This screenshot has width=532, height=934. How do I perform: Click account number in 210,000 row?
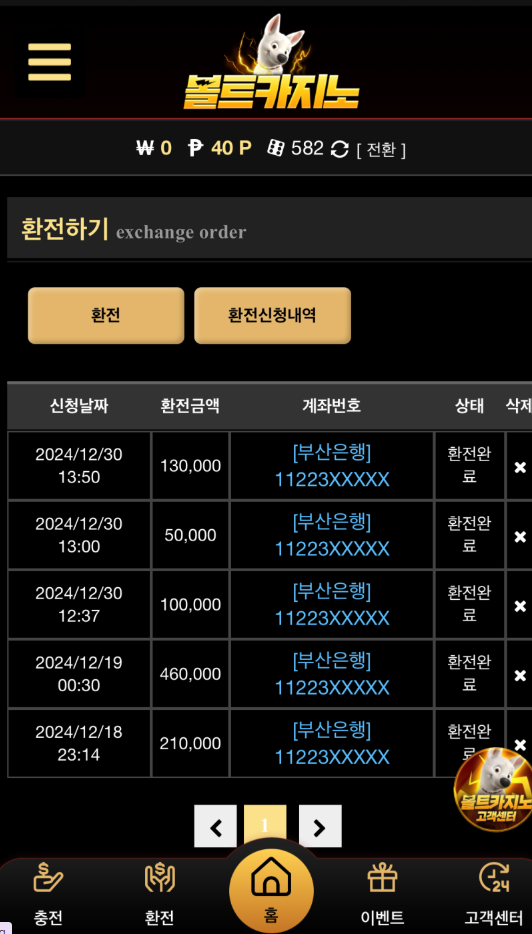tap(332, 758)
